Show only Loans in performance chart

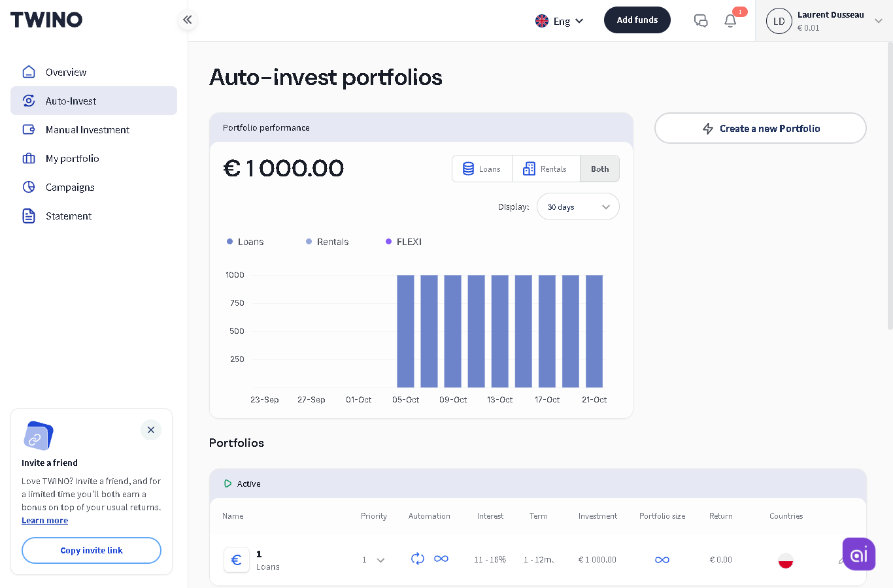[482, 169]
